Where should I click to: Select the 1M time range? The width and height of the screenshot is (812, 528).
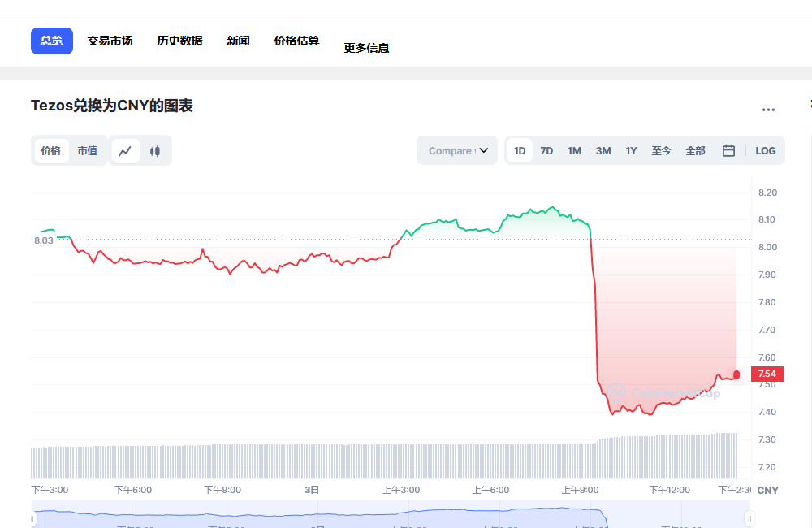[574, 151]
